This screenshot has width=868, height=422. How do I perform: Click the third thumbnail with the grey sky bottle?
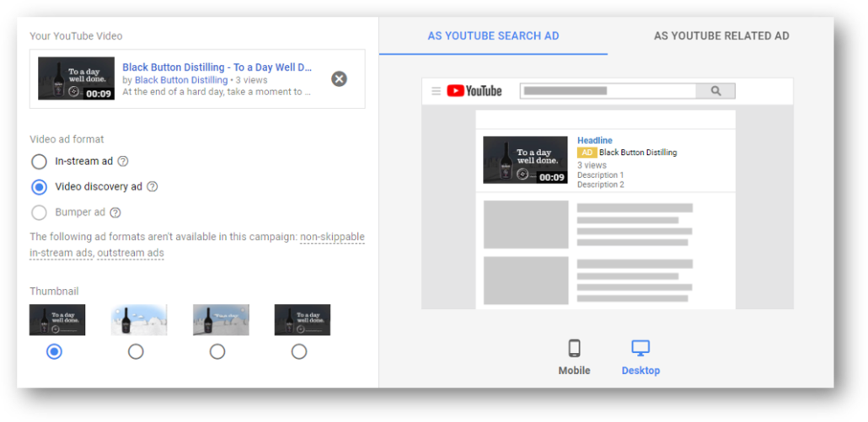tap(221, 320)
